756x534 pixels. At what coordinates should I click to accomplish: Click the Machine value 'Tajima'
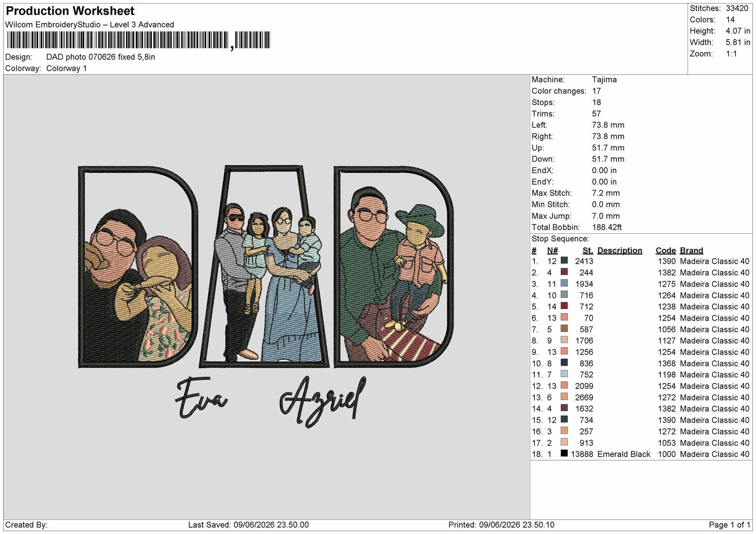point(604,79)
